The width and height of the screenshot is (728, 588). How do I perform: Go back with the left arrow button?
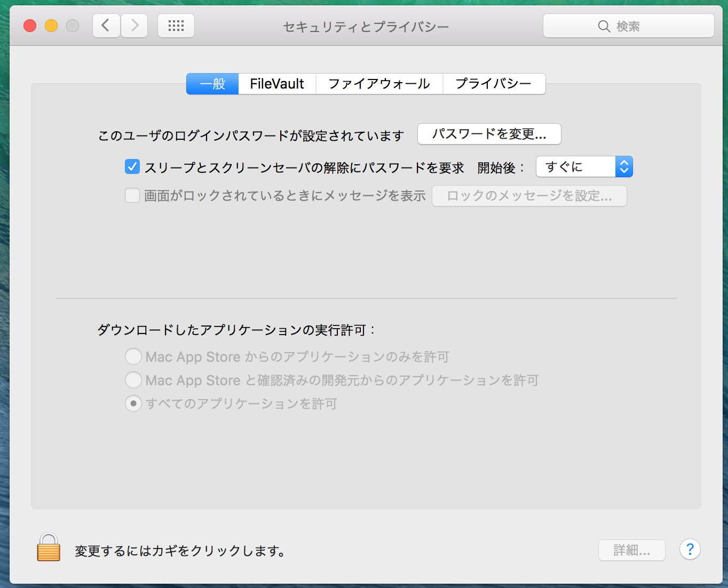106,26
